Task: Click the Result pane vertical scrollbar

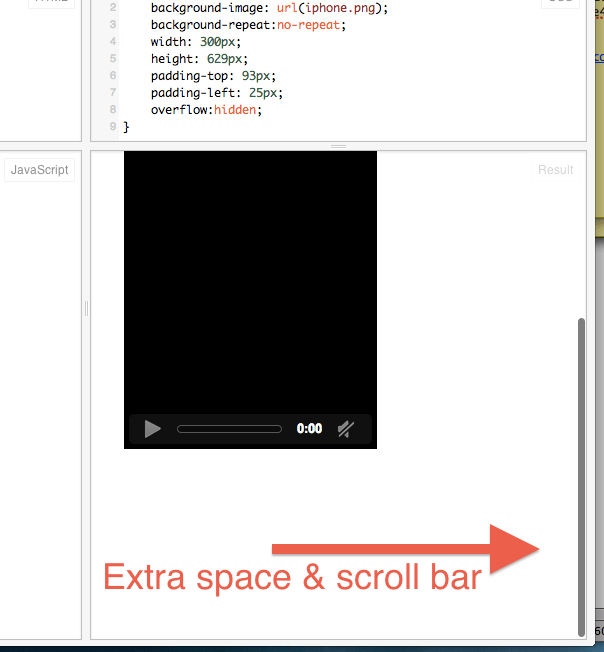Action: pyautogui.click(x=581, y=477)
